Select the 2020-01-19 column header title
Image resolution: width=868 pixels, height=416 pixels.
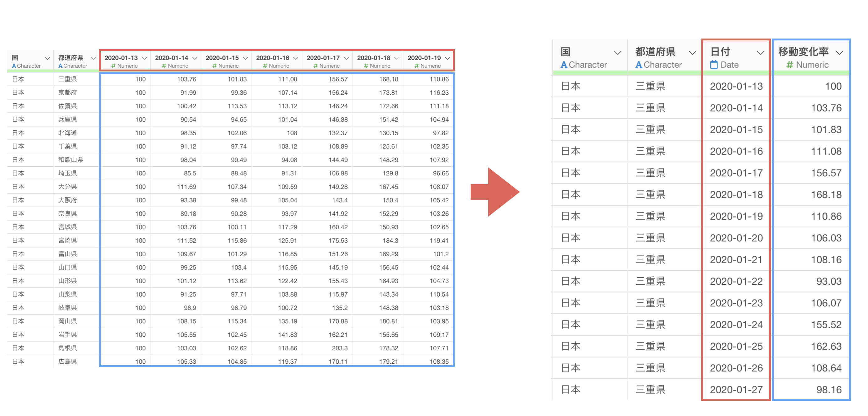pyautogui.click(x=424, y=58)
